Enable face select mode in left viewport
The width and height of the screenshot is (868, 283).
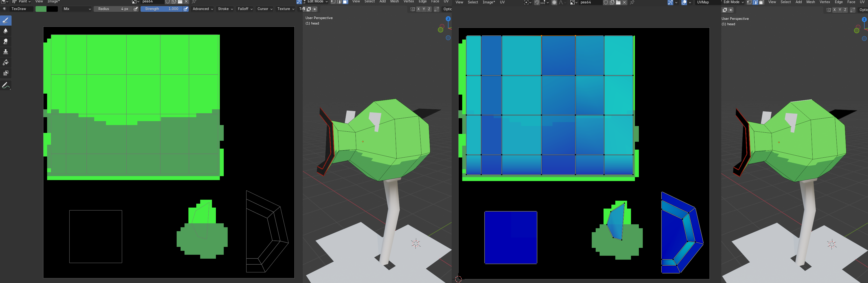(345, 2)
